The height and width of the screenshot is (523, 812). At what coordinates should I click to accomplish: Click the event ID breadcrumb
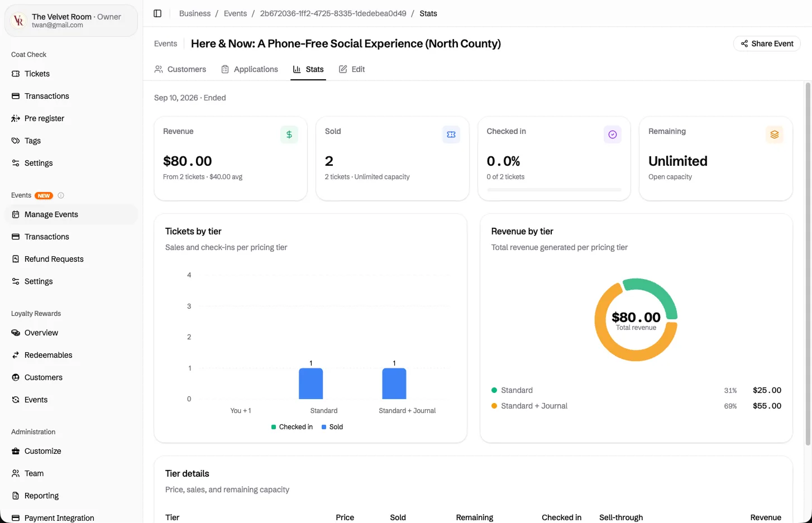click(x=333, y=13)
